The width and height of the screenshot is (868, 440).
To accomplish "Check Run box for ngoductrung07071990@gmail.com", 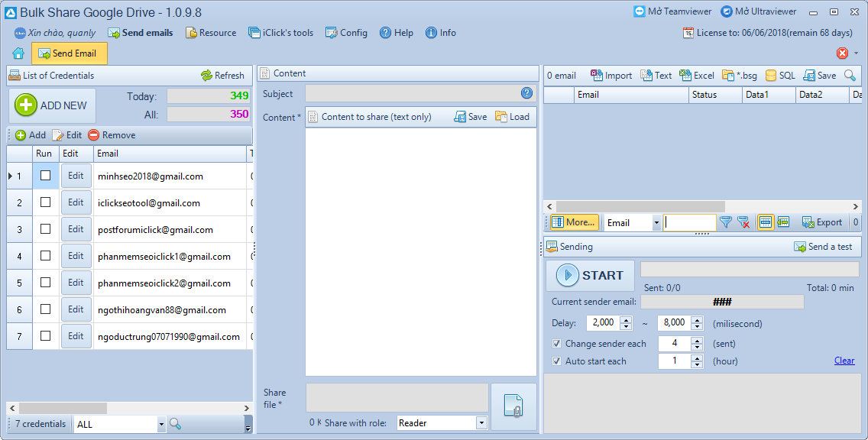I will tap(45, 335).
